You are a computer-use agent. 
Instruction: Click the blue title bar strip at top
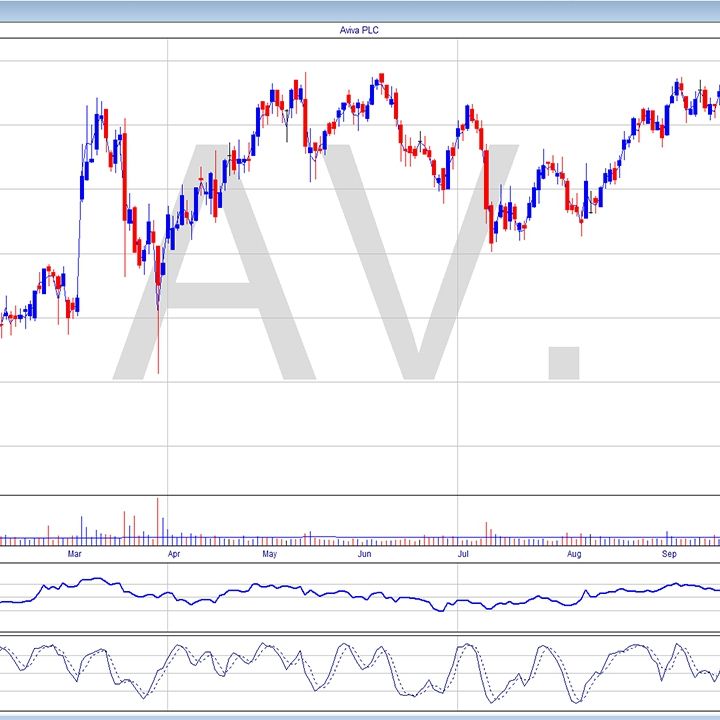(x=360, y=11)
